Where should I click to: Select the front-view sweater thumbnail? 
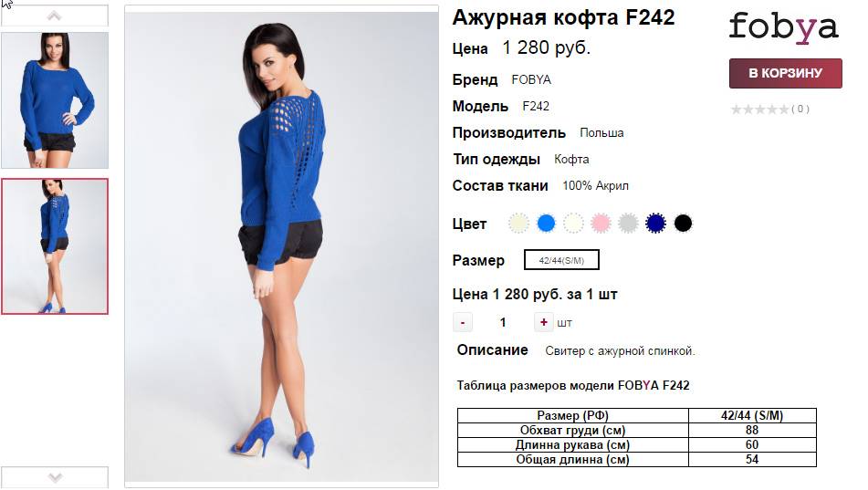click(55, 100)
